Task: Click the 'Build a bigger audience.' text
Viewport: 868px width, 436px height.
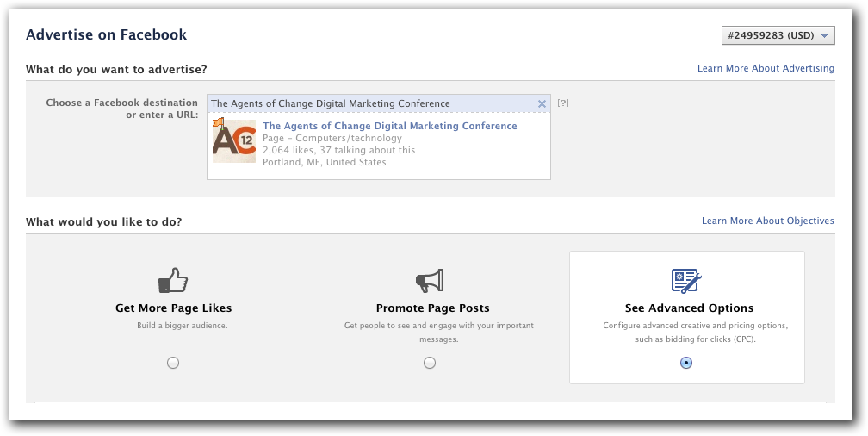Action: tap(183, 325)
